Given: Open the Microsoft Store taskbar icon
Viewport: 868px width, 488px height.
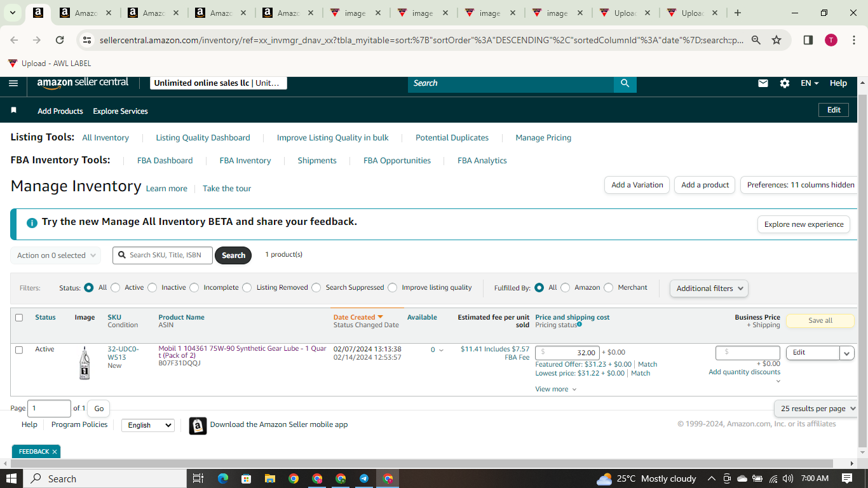Looking at the screenshot, I should 246,478.
